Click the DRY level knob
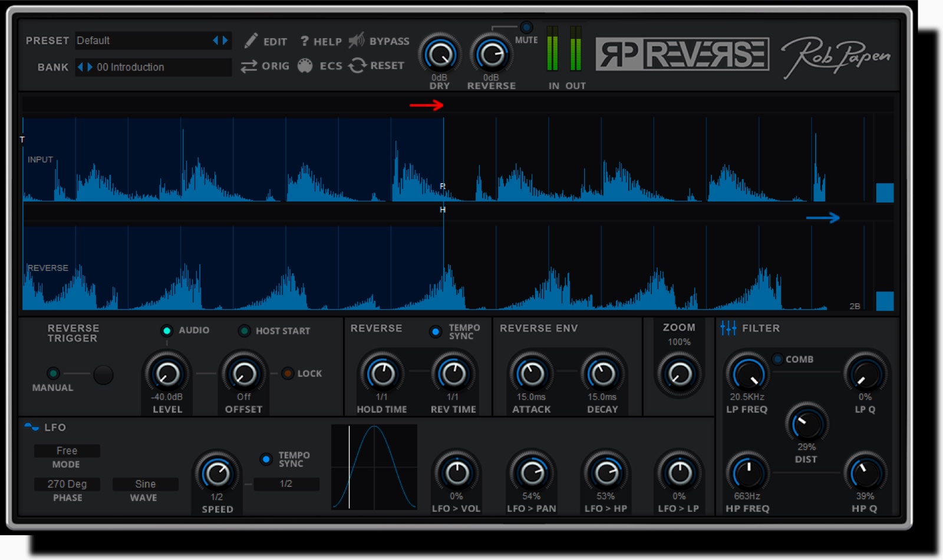This screenshot has width=943, height=560. [x=440, y=55]
